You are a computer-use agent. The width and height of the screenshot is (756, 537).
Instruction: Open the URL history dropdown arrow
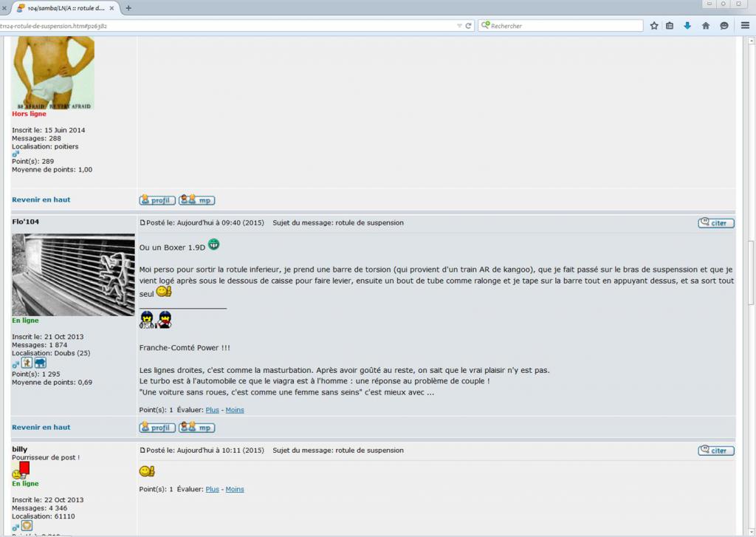(x=459, y=26)
